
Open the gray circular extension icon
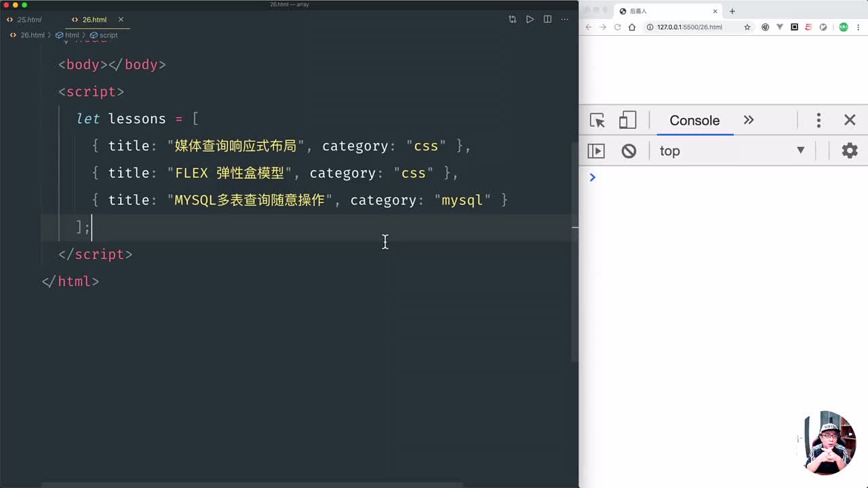[x=823, y=27]
